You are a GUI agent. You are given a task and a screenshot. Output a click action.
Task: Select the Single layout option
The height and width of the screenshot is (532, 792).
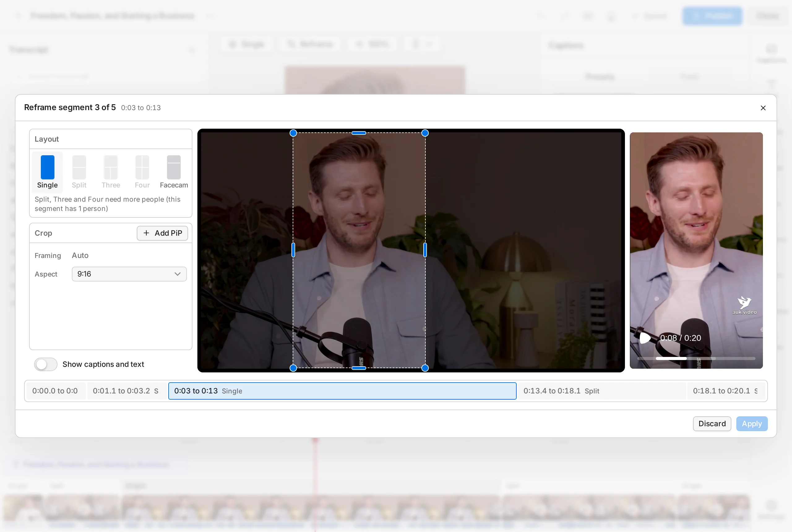tap(47, 172)
